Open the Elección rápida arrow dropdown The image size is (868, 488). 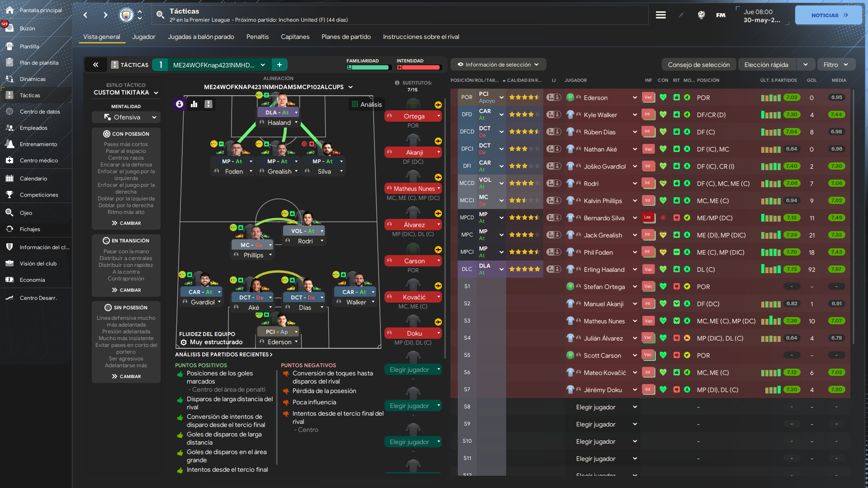coord(806,65)
